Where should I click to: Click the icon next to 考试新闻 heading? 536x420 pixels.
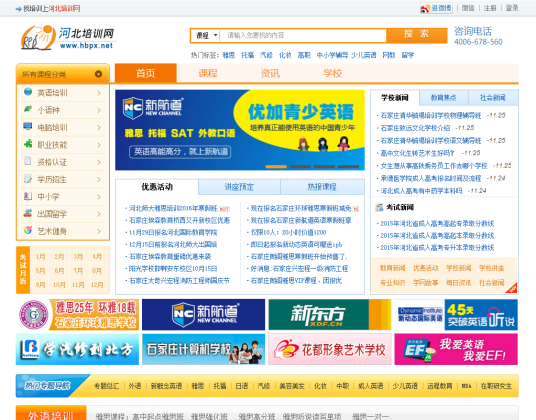[x=379, y=207]
